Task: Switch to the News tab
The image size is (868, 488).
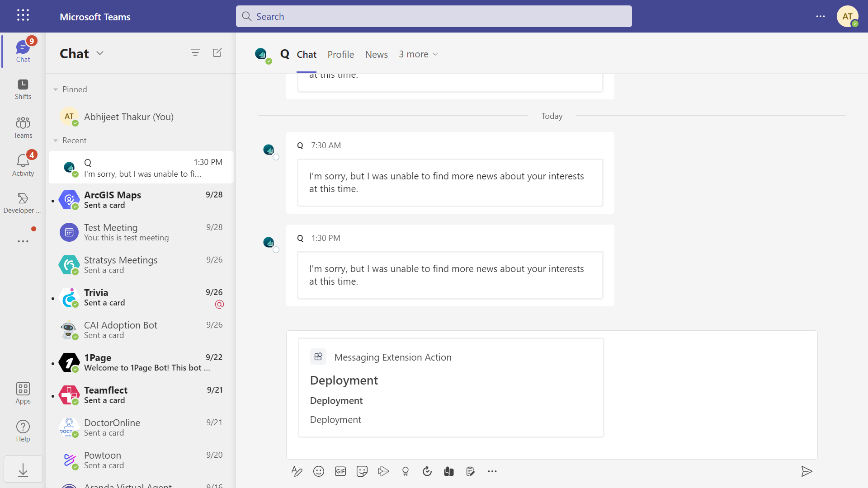Action: click(377, 55)
